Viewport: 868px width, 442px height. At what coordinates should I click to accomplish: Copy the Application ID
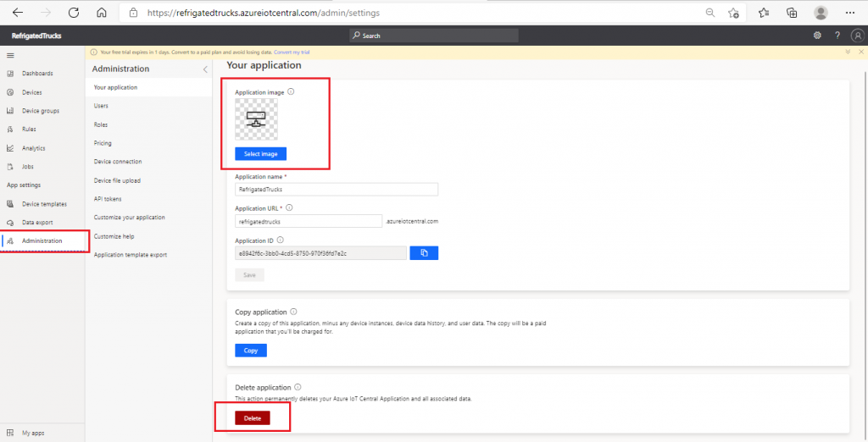pyautogui.click(x=424, y=253)
